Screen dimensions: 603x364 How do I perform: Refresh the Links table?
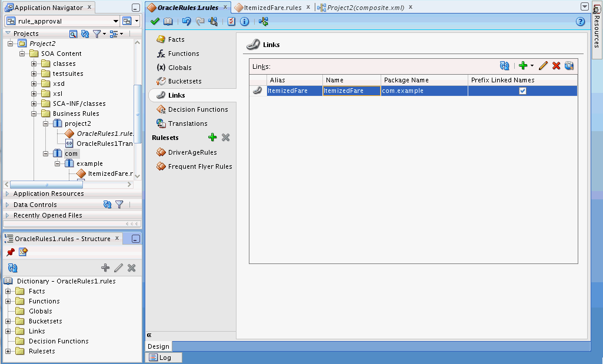pos(505,66)
